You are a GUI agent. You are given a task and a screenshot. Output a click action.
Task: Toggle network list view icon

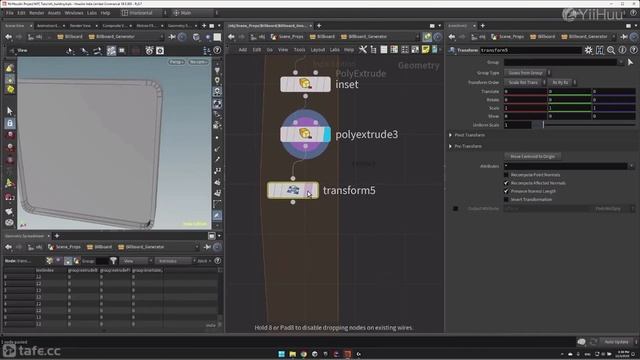point(384,50)
